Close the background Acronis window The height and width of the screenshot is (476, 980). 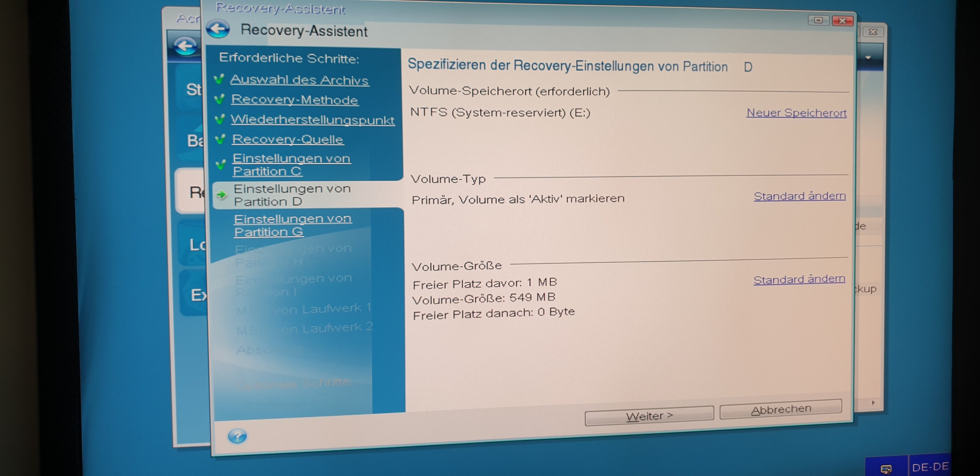click(x=873, y=32)
